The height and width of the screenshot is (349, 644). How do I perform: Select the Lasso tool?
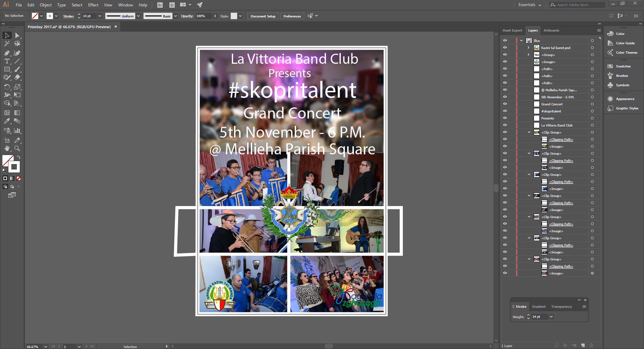coord(17,44)
